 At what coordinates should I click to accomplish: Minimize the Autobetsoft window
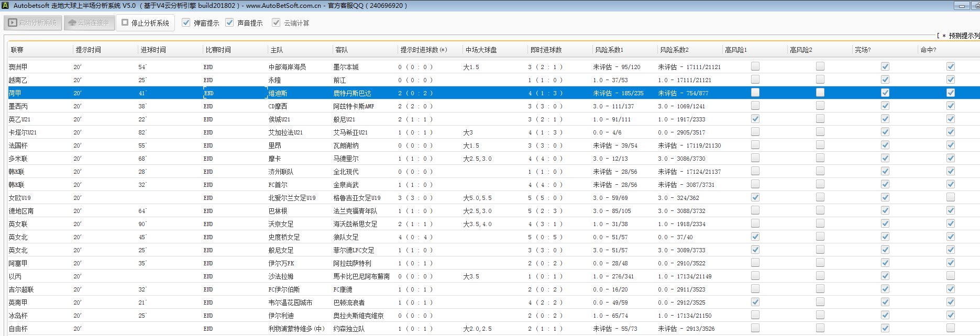click(x=962, y=6)
